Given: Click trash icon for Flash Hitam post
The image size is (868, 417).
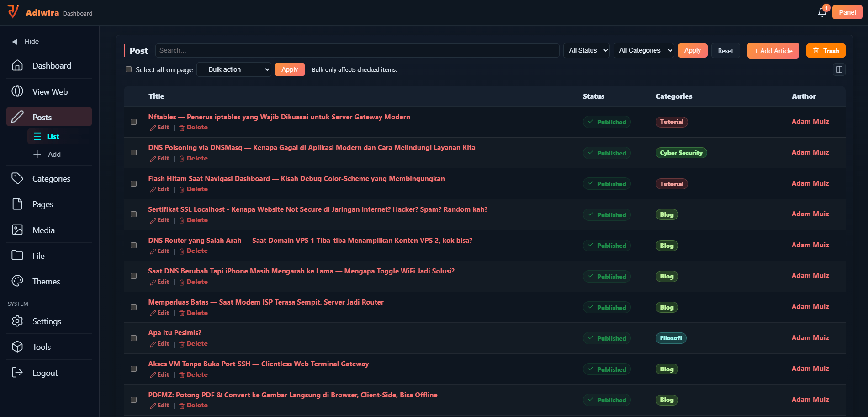Looking at the screenshot, I should point(182,190).
